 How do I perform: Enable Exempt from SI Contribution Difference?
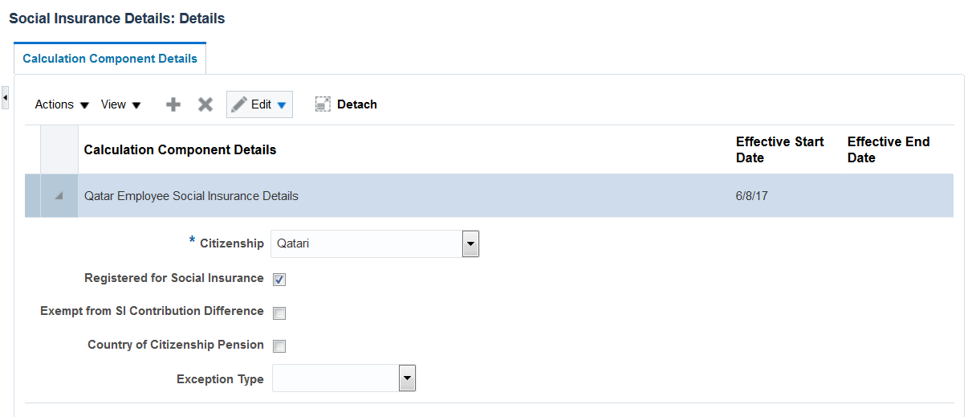click(279, 313)
